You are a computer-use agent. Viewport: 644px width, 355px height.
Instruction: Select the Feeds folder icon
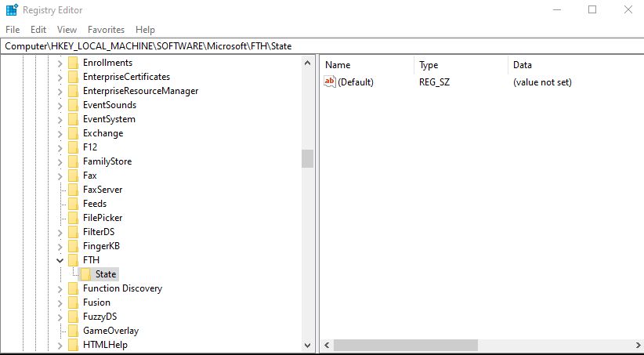[73, 204]
